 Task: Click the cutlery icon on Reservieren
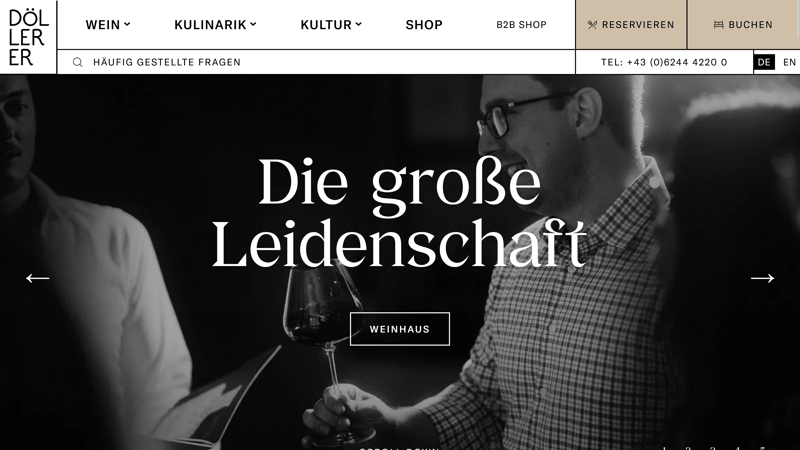click(592, 24)
